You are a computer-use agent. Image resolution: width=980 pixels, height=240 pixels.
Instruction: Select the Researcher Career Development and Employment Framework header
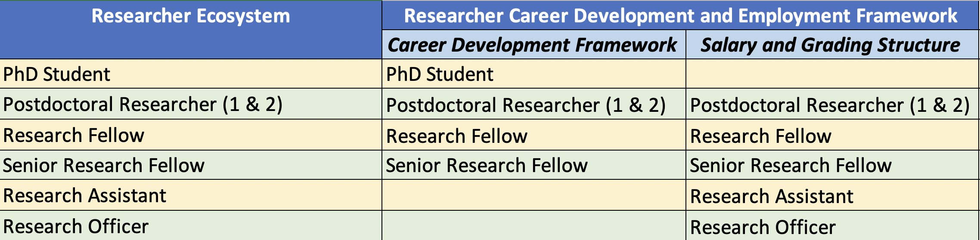680,15
